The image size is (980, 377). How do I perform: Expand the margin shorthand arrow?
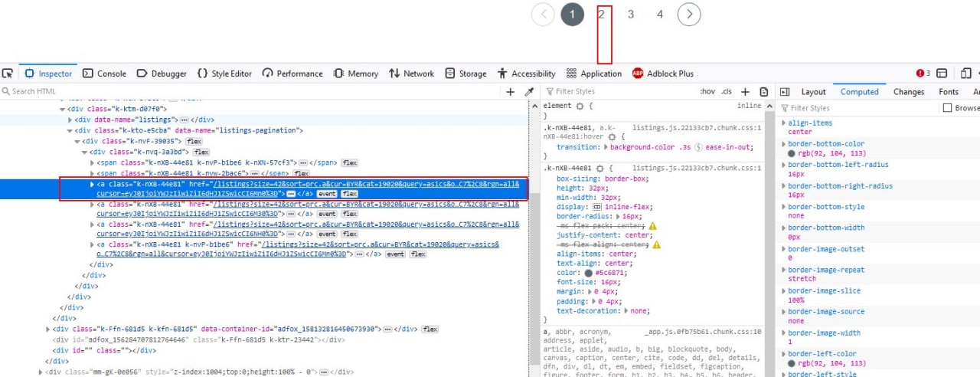tap(589, 292)
